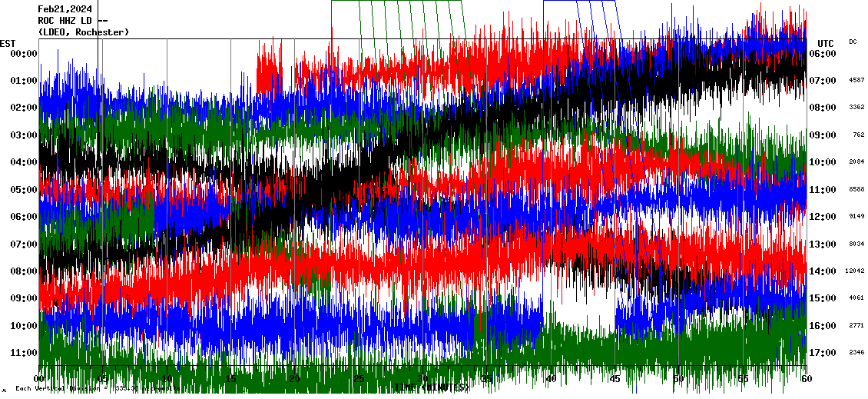The height and width of the screenshot is (399, 868).
Task: Click the EST axis heading
Action: point(8,43)
